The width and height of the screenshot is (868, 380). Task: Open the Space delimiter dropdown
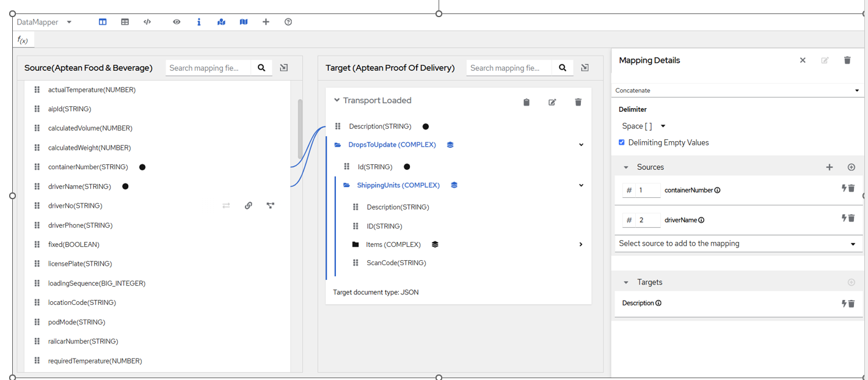643,126
